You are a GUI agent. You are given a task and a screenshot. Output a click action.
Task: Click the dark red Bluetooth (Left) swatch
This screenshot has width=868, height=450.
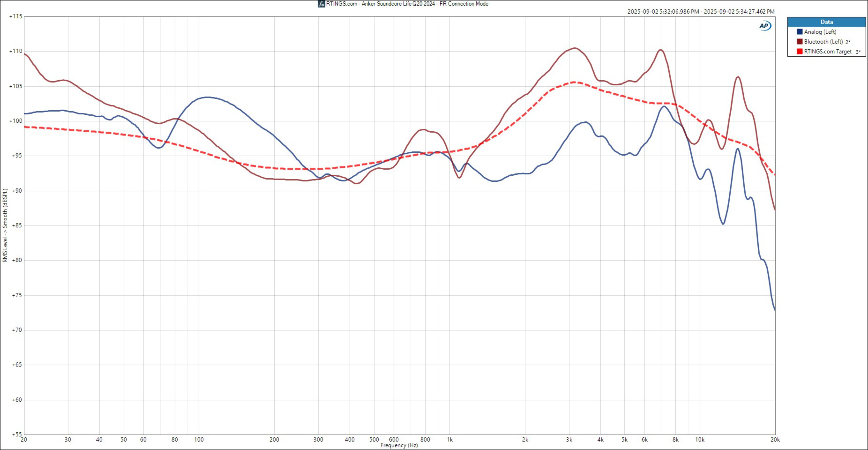(799, 41)
